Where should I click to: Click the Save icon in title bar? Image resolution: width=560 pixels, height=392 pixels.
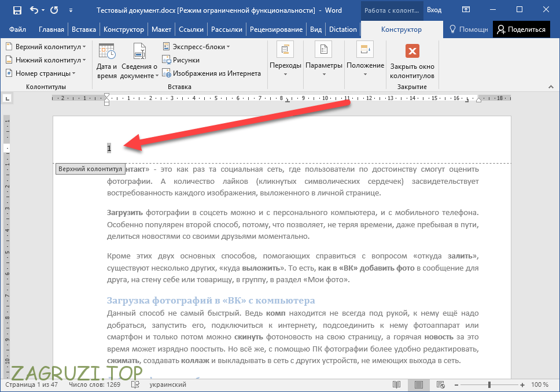coord(17,10)
